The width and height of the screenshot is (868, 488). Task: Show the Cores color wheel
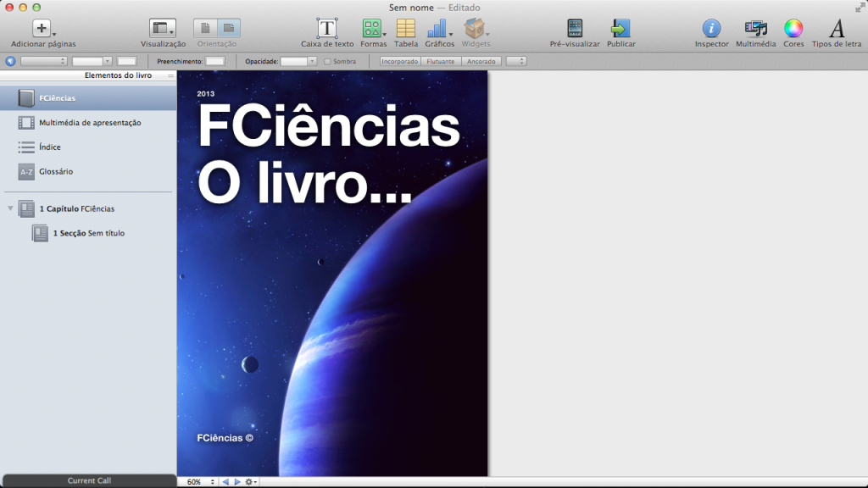793,28
